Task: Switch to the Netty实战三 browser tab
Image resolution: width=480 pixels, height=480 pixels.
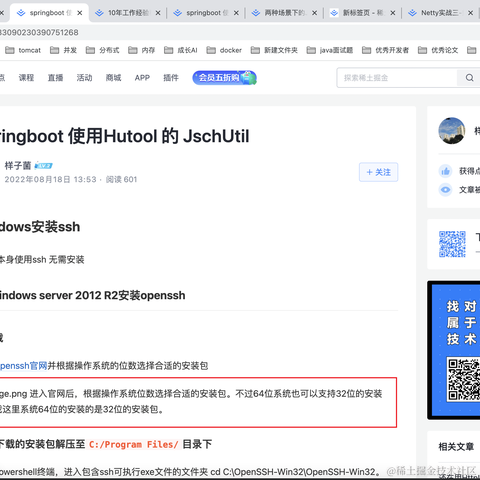Action: (441, 13)
